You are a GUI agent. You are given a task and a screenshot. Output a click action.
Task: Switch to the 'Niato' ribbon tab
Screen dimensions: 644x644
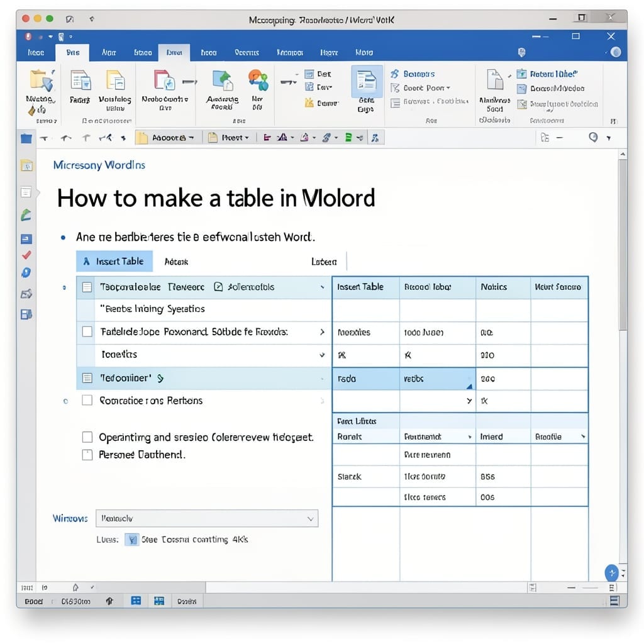pyautogui.click(x=364, y=53)
